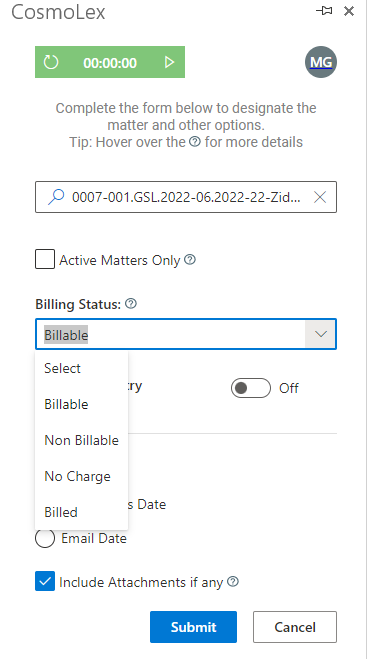Select the Email Date radio button

pos(45,538)
